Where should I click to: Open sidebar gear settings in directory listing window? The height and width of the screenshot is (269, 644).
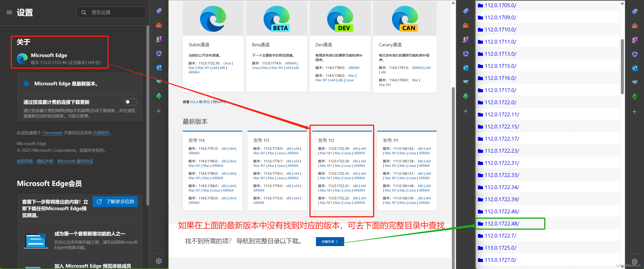(635, 262)
